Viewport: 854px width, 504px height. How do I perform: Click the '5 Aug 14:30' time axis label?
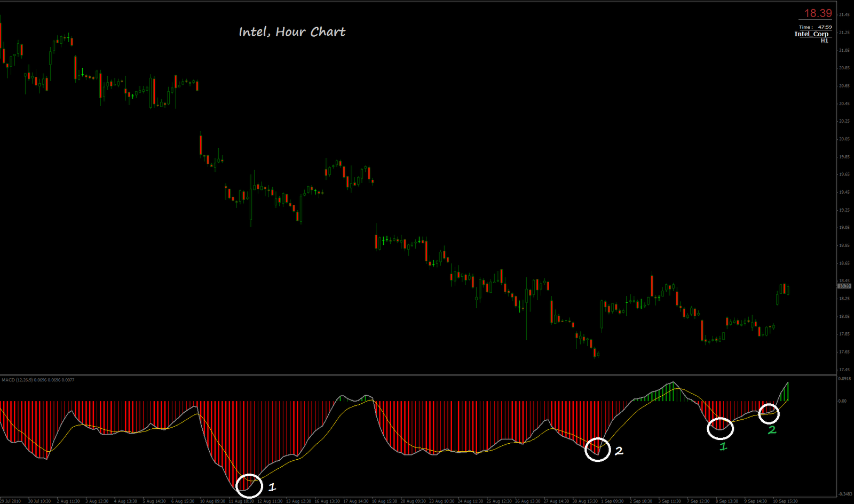click(154, 501)
